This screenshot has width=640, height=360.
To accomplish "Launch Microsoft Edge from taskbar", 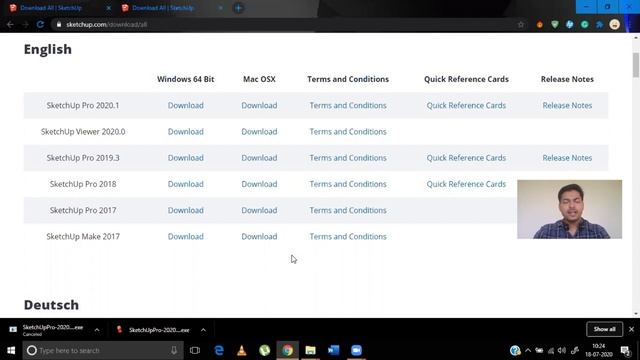I will [x=219, y=350].
